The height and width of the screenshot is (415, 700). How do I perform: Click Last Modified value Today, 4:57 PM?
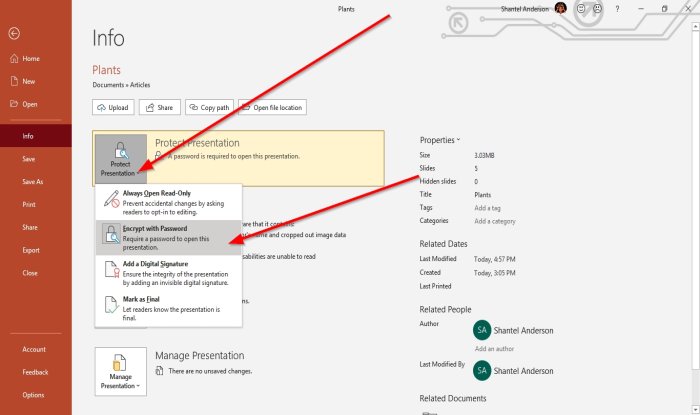[x=495, y=259]
